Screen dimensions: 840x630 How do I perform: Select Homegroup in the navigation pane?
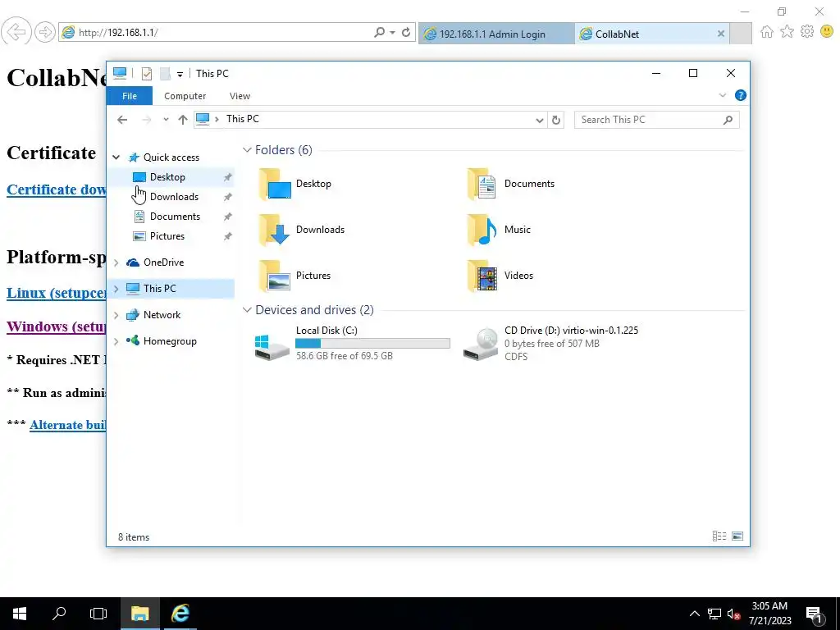[x=170, y=341]
